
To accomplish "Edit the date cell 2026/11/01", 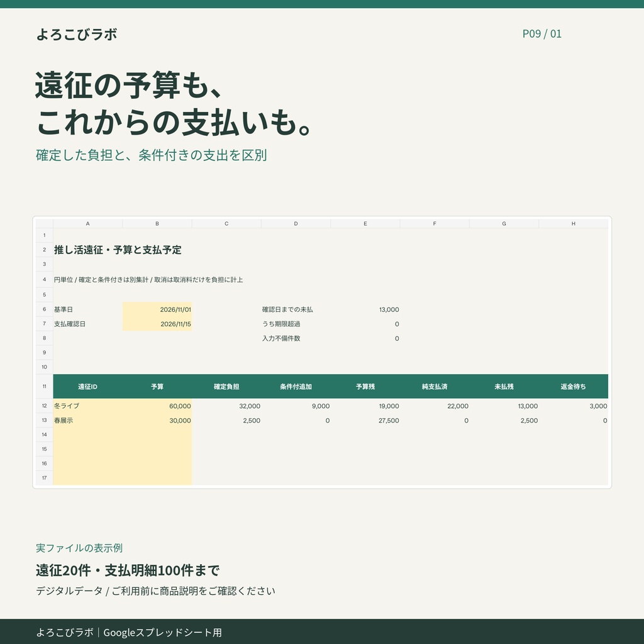I will [157, 309].
